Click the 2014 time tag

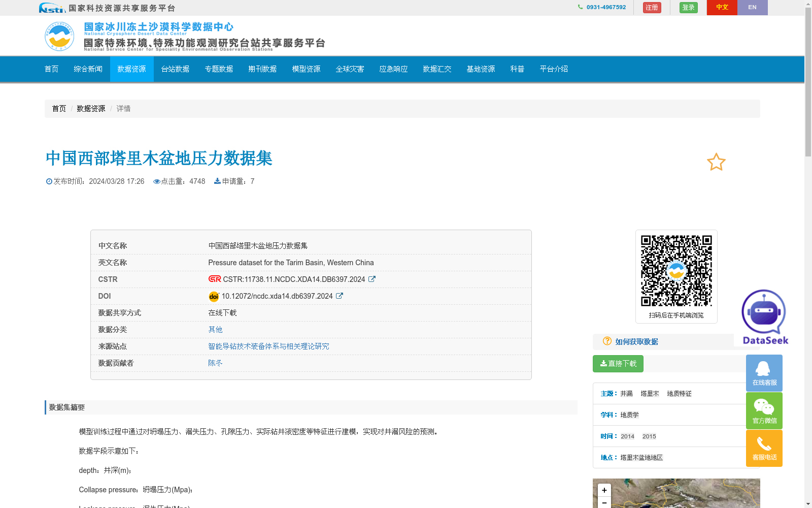[627, 436]
